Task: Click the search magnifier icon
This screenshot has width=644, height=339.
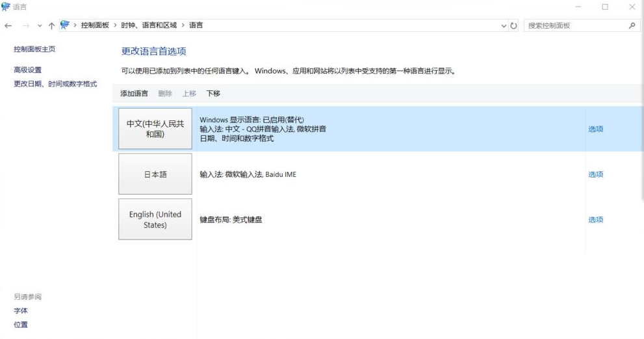Action: pos(632,25)
